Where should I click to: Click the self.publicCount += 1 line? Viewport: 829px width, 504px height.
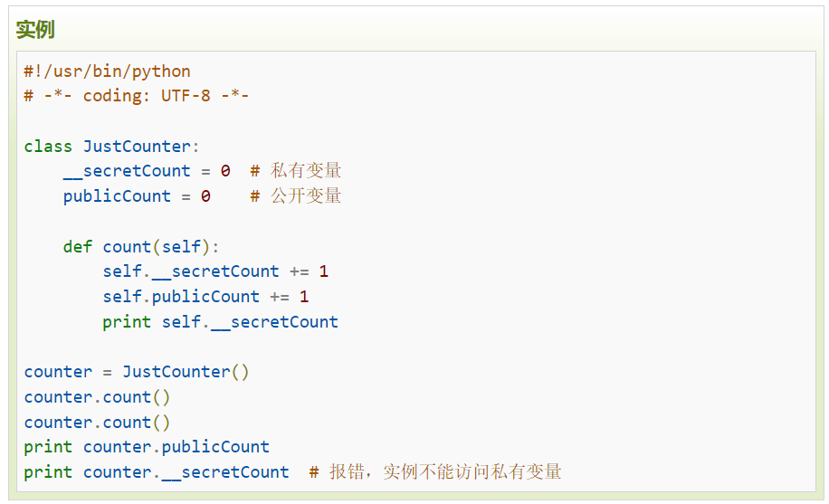pyautogui.click(x=205, y=297)
